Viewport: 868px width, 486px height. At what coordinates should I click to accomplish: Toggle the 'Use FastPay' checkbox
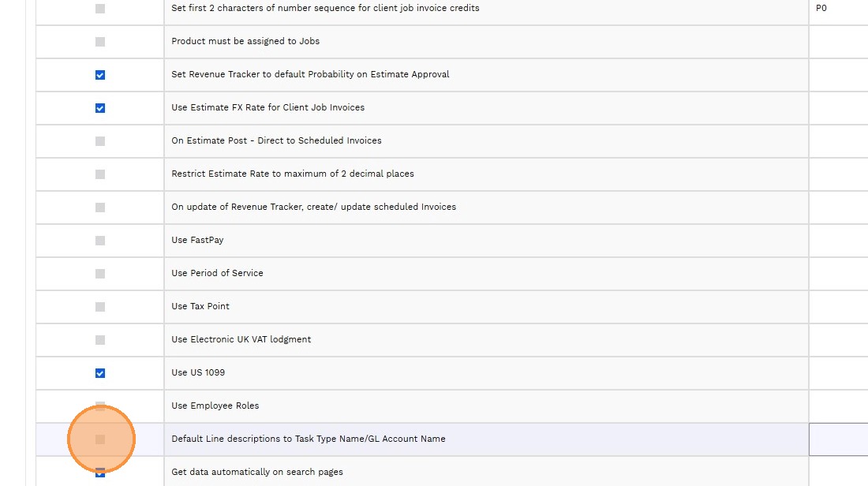tap(100, 241)
